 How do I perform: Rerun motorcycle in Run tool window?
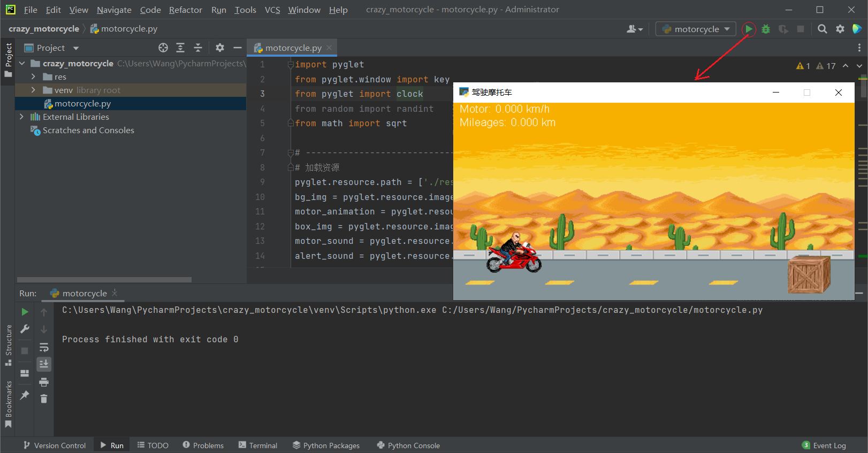click(x=25, y=312)
